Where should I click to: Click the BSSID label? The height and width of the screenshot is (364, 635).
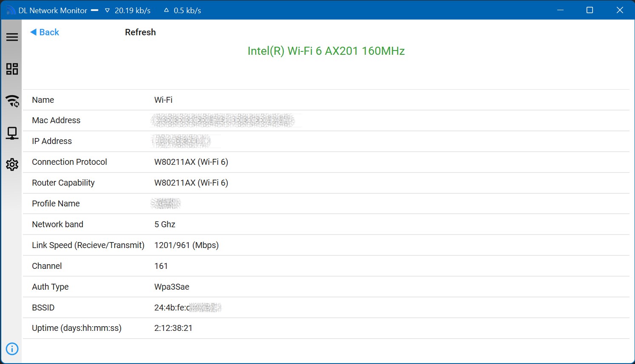43,308
